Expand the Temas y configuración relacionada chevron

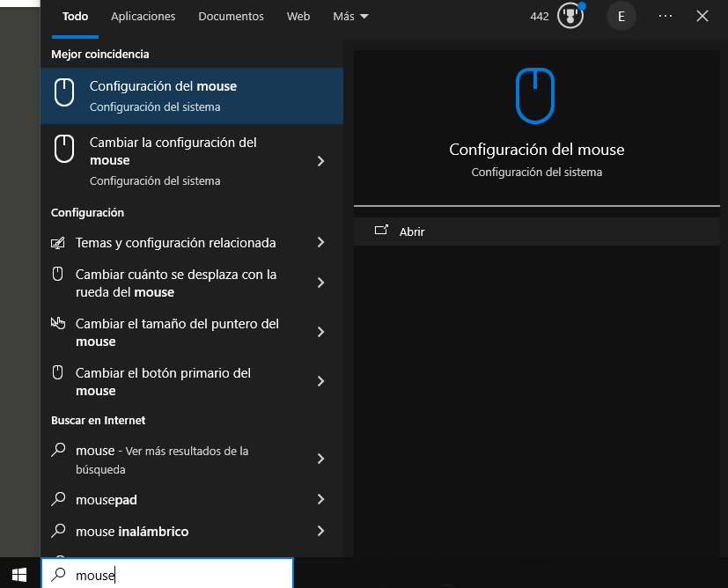coord(320,243)
